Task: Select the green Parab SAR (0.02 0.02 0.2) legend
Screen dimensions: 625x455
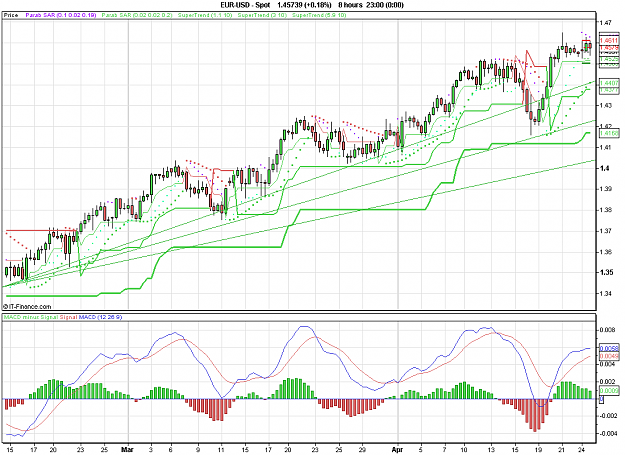Action: pyautogui.click(x=137, y=15)
